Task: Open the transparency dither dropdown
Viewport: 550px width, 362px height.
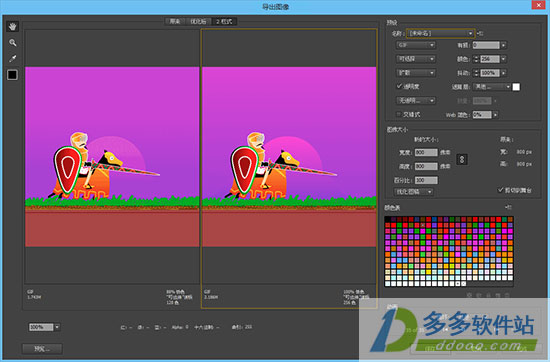Action: tap(416, 101)
